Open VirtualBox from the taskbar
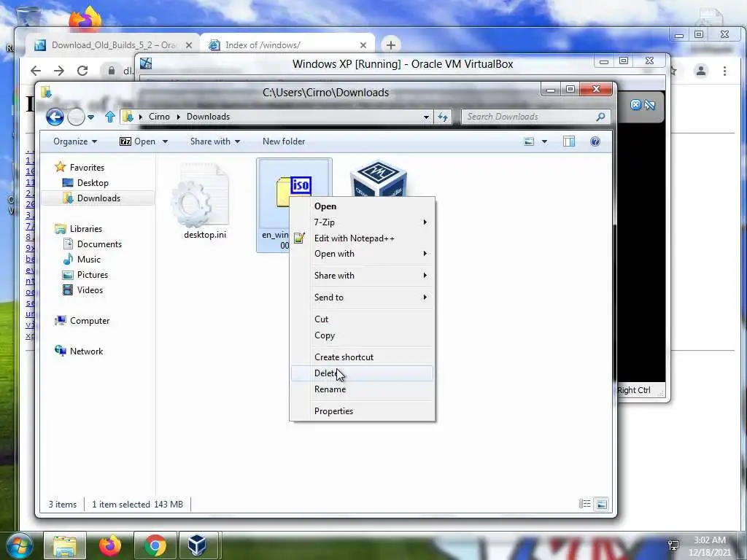Image resolution: width=747 pixels, height=560 pixels. click(198, 545)
